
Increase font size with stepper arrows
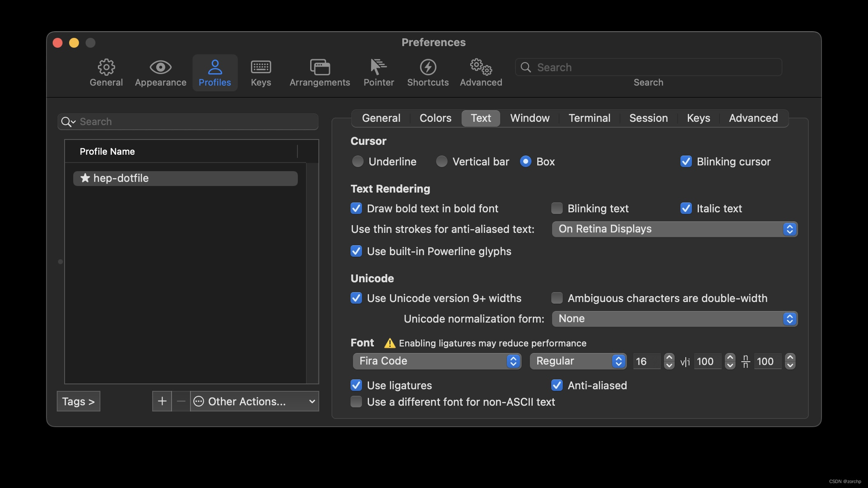point(669,358)
